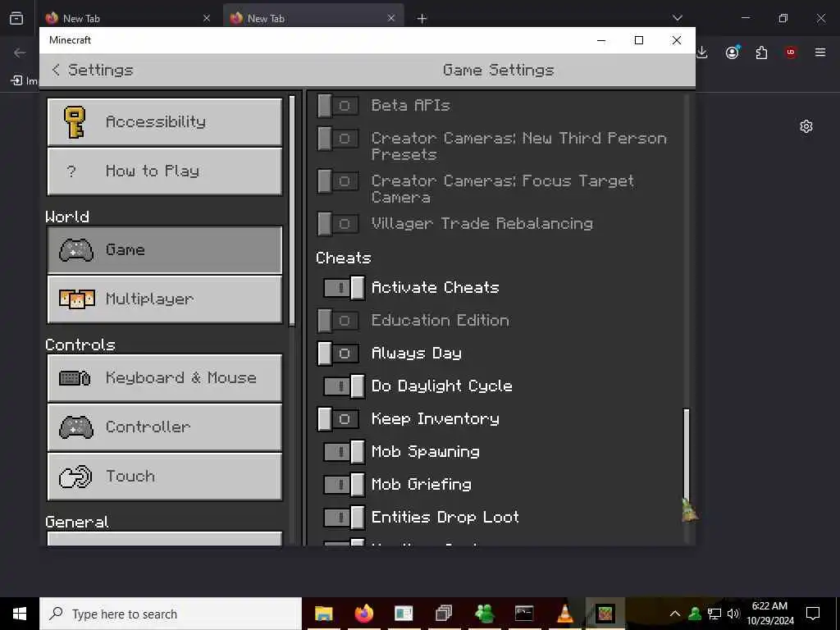Click the uBlock Origin shield icon
The width and height of the screenshot is (840, 630).
click(791, 52)
